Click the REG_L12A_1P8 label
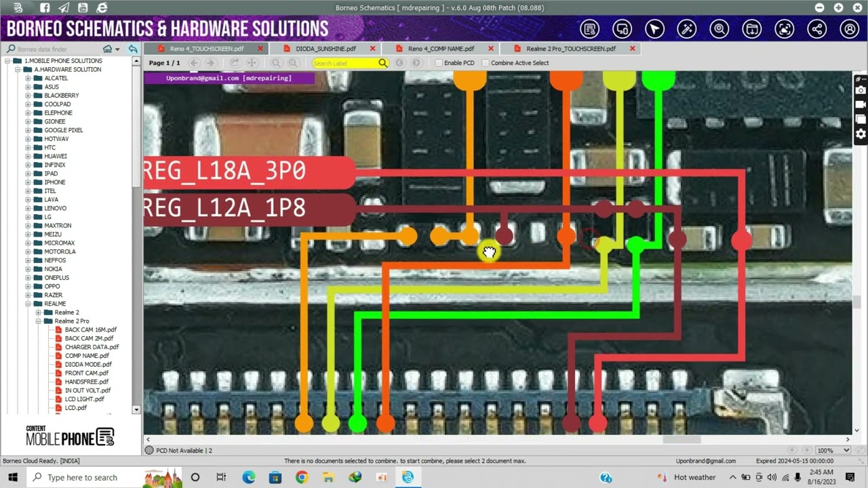This screenshot has height=488, width=868. (250, 209)
